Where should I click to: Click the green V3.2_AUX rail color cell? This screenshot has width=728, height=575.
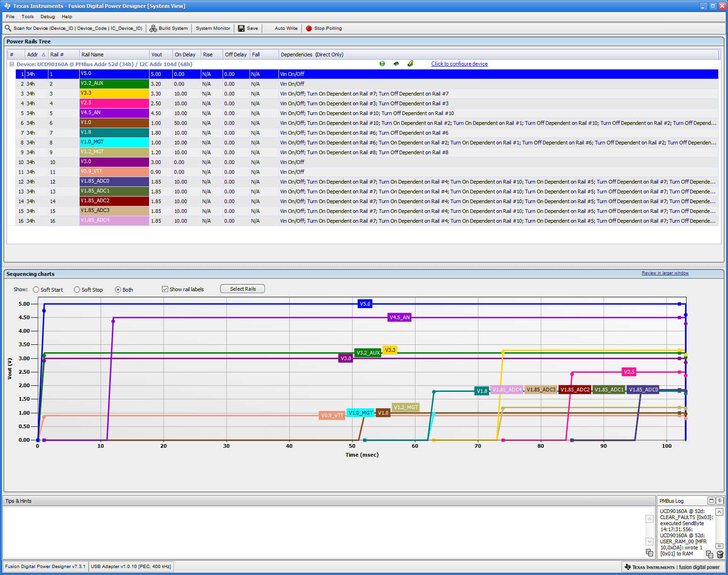pyautogui.click(x=114, y=84)
